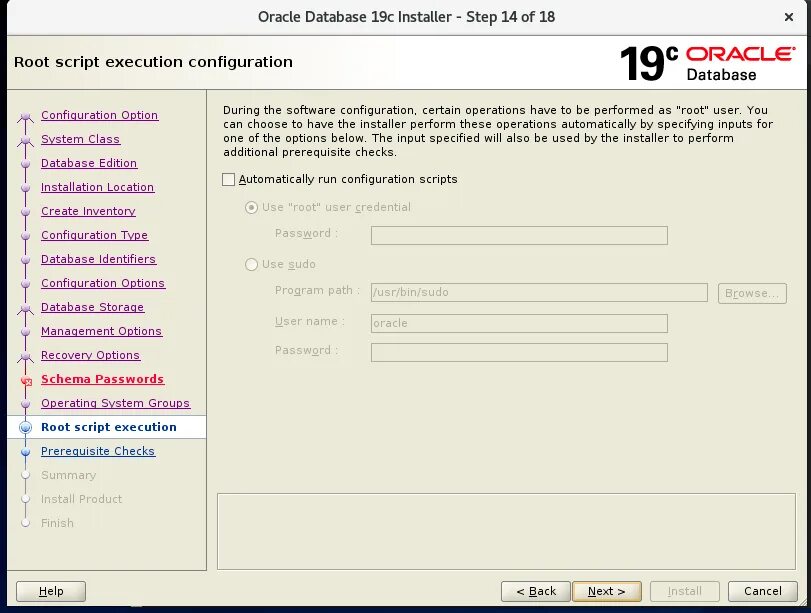This screenshot has height=613, width=811.
Task: Click the empty message pane at bottom
Action: [506, 531]
